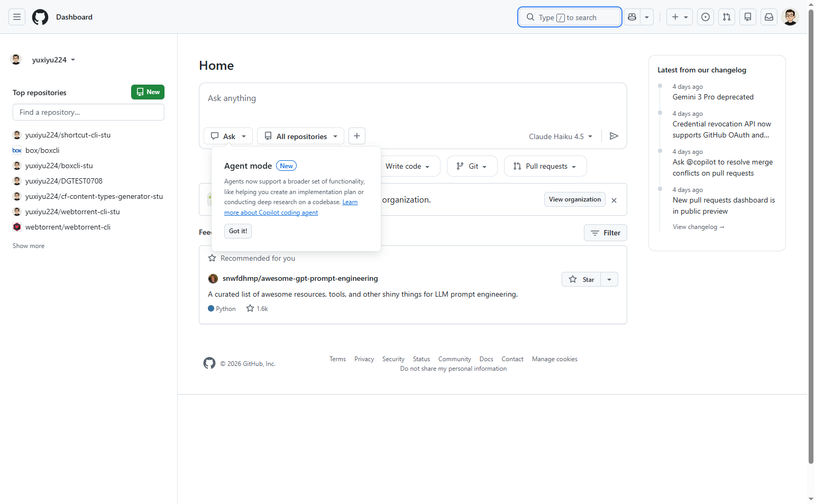Focus the 'Type / to search' box
The width and height of the screenshot is (815, 504).
click(570, 17)
